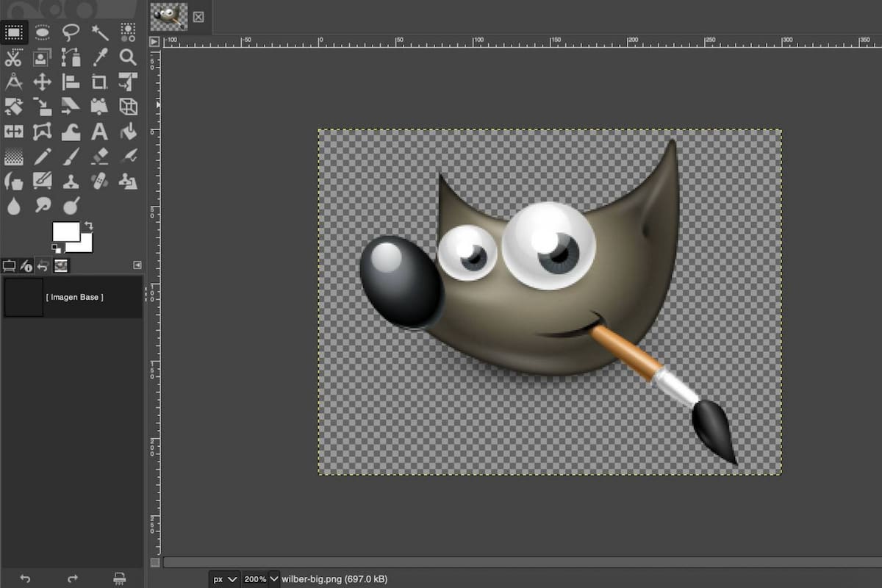Select the Clone stamp tool
The height and width of the screenshot is (588, 882).
click(x=71, y=182)
